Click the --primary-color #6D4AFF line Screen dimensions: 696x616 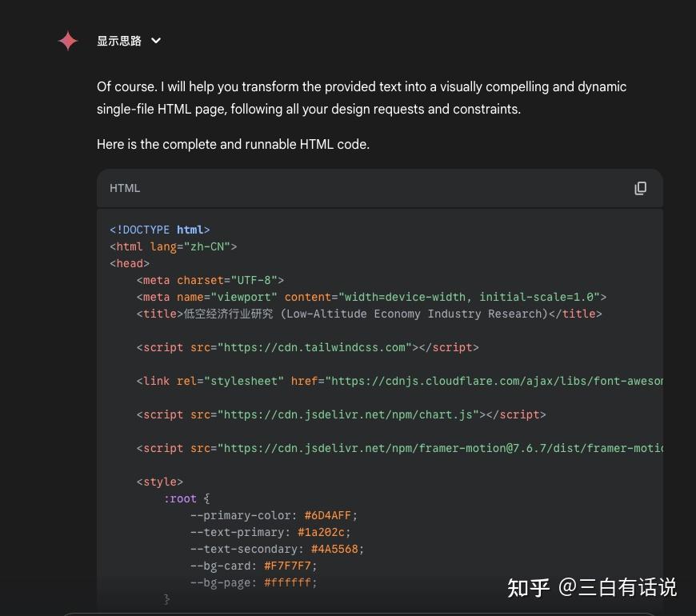coord(274,516)
